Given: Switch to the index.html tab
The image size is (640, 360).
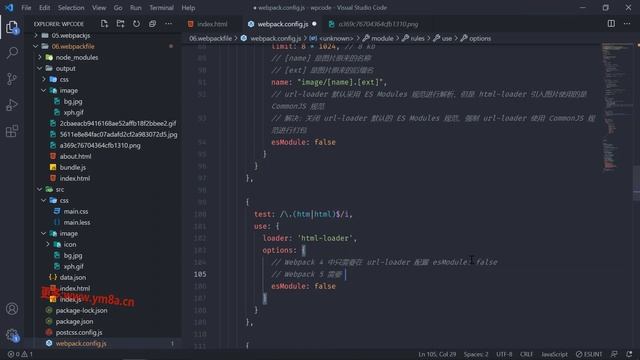Looking at the screenshot, I should click(x=212, y=24).
